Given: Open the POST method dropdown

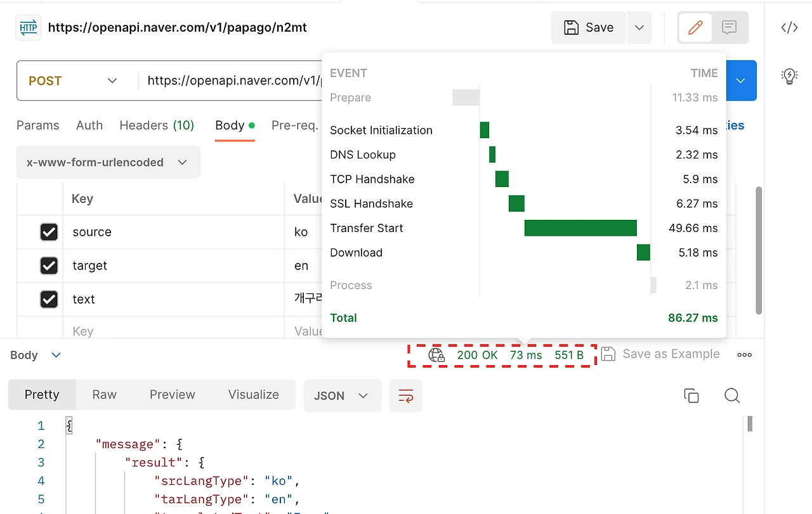Looking at the screenshot, I should [x=73, y=80].
